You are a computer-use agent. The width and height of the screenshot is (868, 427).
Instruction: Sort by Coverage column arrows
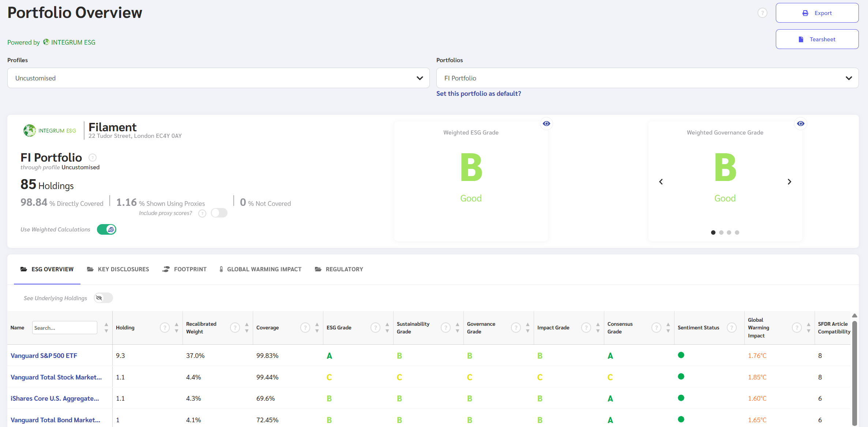[x=317, y=328]
